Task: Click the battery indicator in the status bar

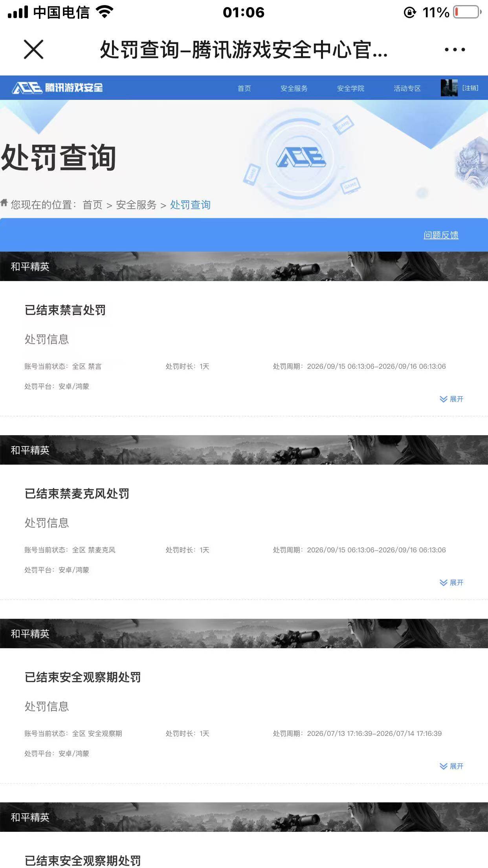Action: 468,12
